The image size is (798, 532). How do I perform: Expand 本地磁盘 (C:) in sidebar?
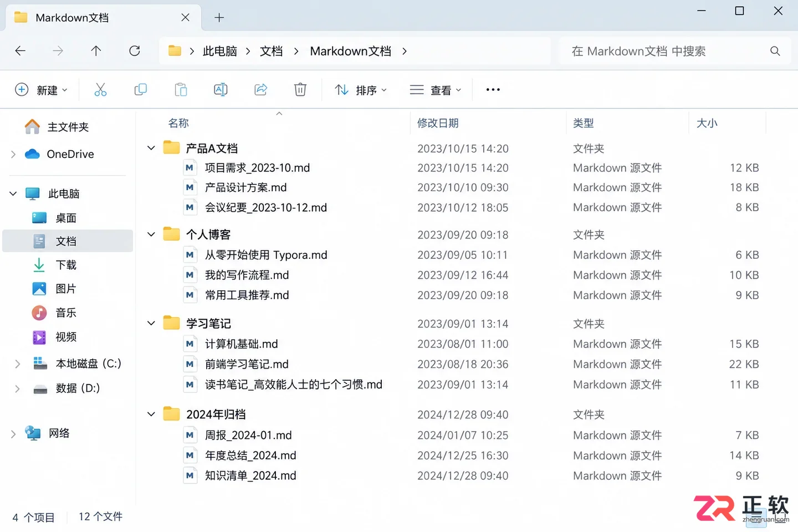17,364
